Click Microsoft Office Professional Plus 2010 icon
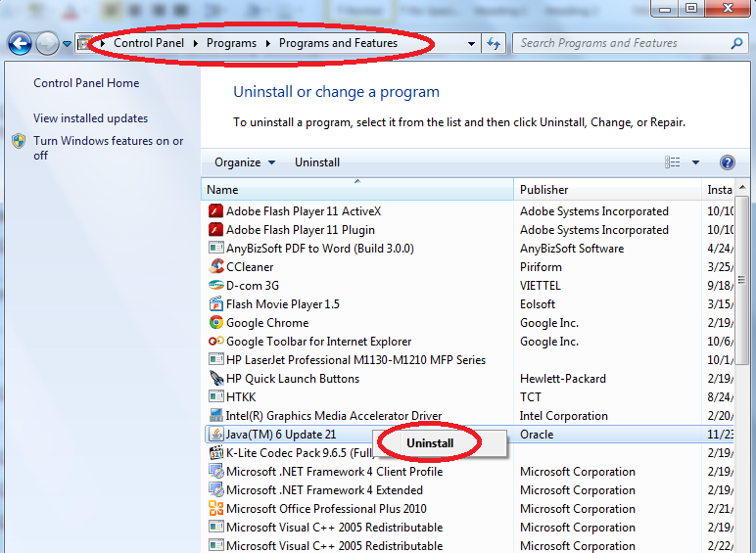This screenshot has height=553, width=756. point(215,509)
